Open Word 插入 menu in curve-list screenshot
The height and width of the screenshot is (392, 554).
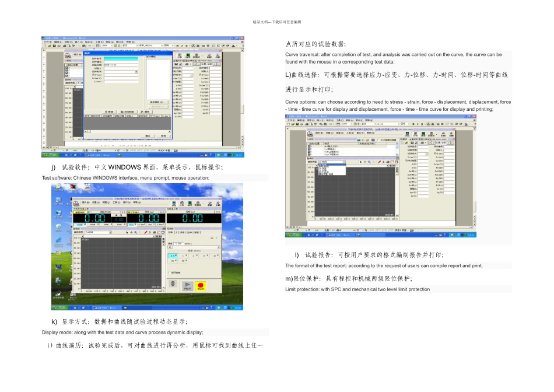pyautogui.click(x=320, y=120)
